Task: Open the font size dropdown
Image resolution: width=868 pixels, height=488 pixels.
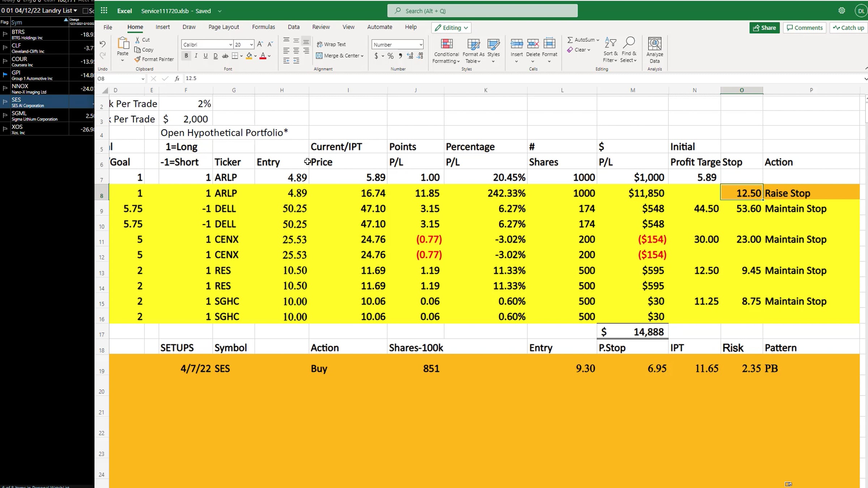Action: [251, 44]
